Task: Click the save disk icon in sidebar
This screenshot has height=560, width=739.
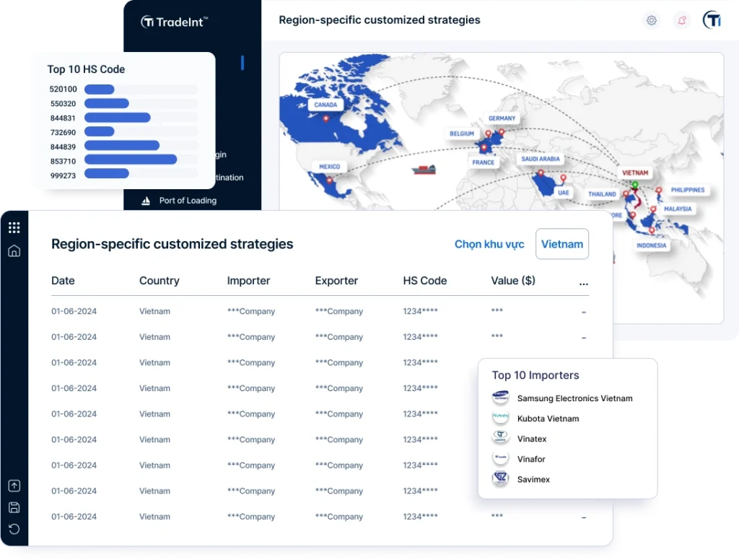Action: pyautogui.click(x=14, y=507)
